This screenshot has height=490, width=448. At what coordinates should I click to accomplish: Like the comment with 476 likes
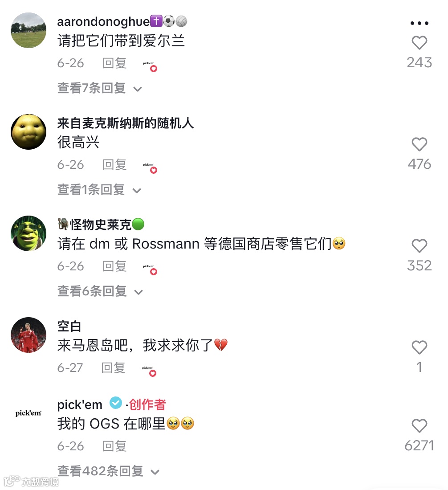click(x=419, y=144)
